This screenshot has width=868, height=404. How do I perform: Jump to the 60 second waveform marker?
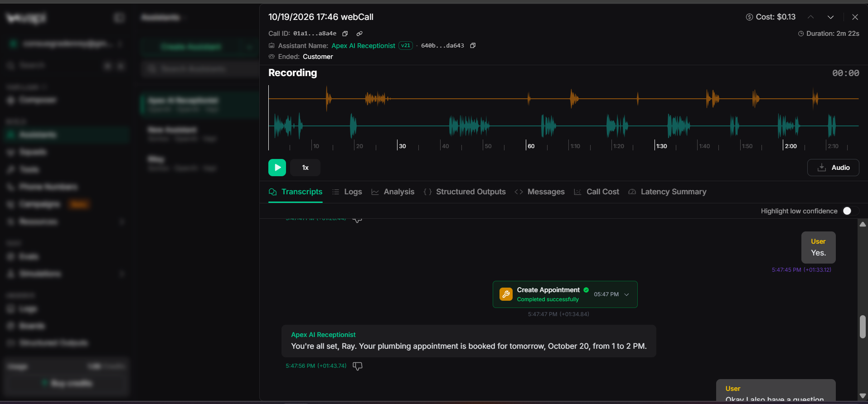click(x=531, y=146)
